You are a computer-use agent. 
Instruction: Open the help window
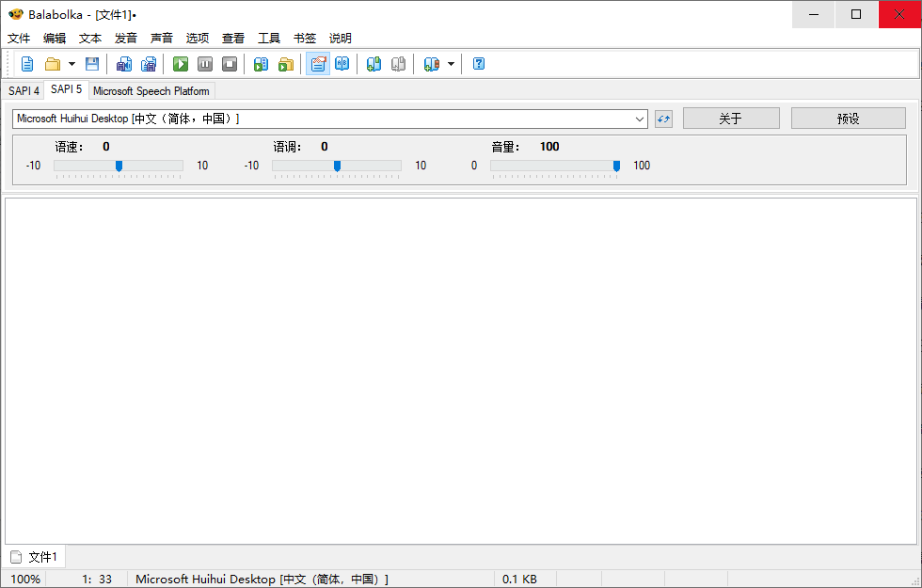click(478, 63)
